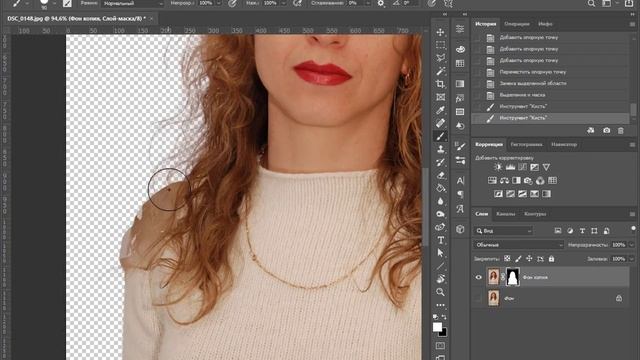
Task: Create snapshot with camera icon in History
Action: coord(607,131)
